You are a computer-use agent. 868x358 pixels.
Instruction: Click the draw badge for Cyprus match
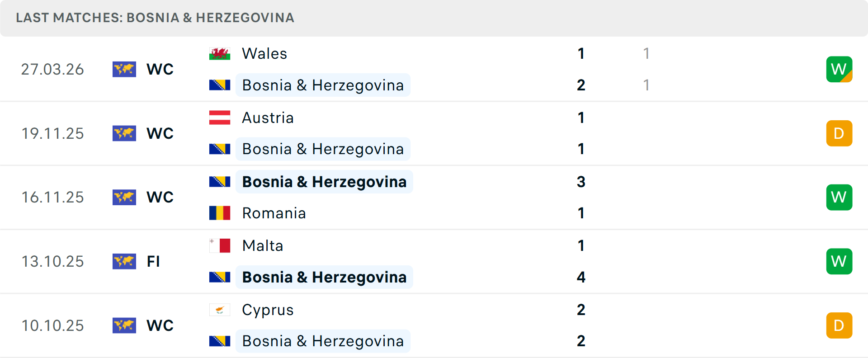839,325
